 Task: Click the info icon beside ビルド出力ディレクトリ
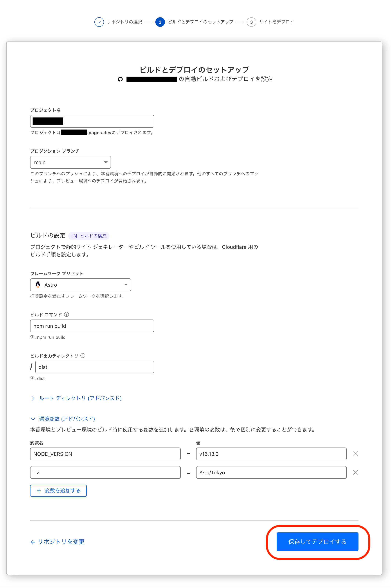pyautogui.click(x=83, y=356)
